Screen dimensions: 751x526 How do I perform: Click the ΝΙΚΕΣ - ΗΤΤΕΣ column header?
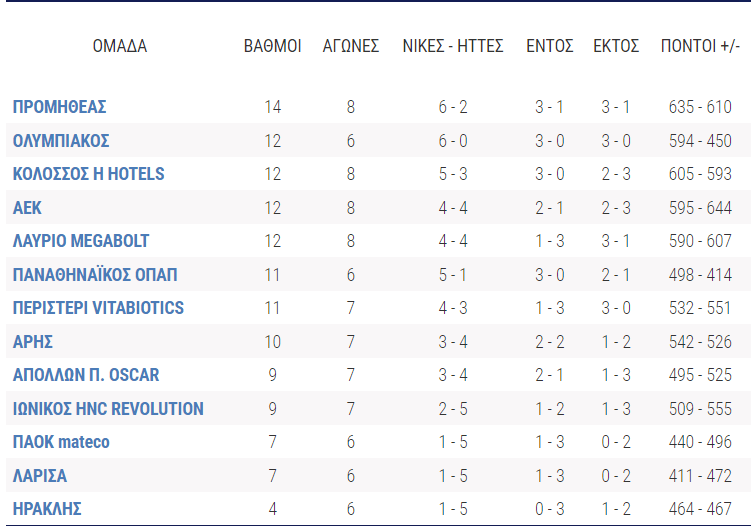click(x=452, y=46)
